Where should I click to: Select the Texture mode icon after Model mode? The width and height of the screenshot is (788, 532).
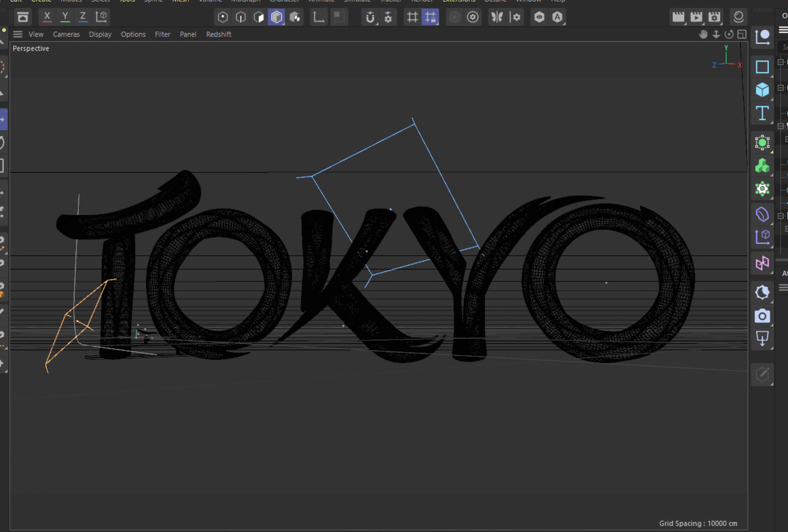295,17
